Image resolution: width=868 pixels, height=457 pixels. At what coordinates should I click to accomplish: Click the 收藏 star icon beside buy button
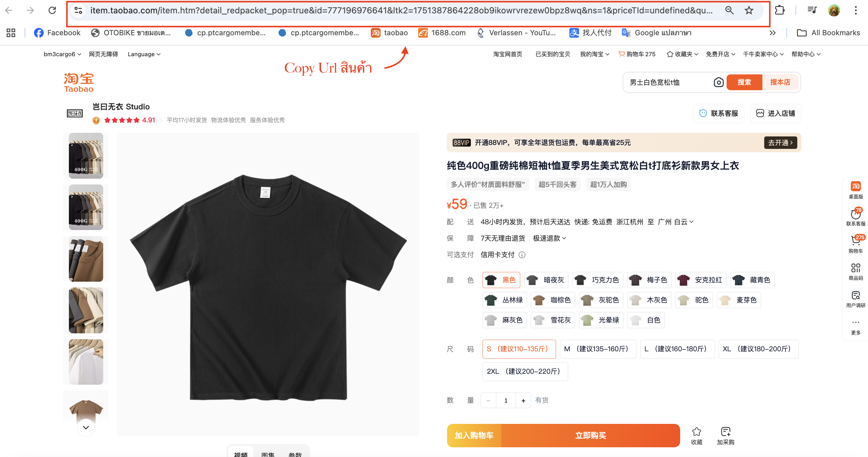pos(697,435)
